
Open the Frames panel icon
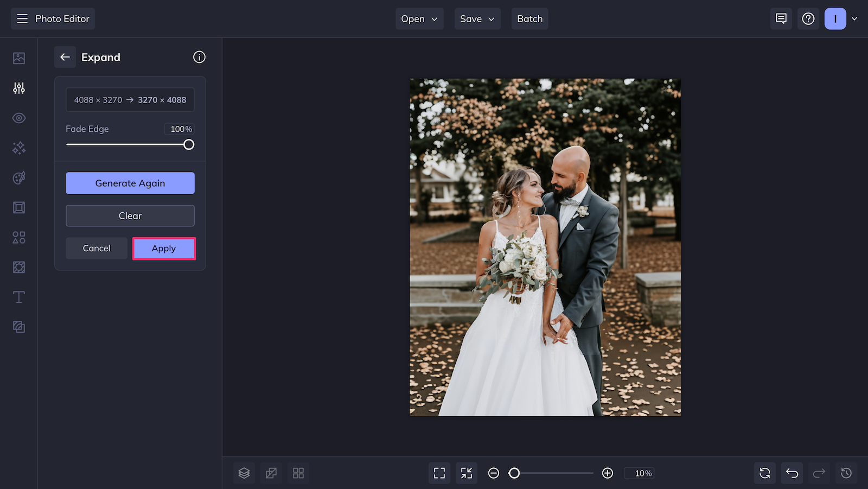[x=19, y=207]
